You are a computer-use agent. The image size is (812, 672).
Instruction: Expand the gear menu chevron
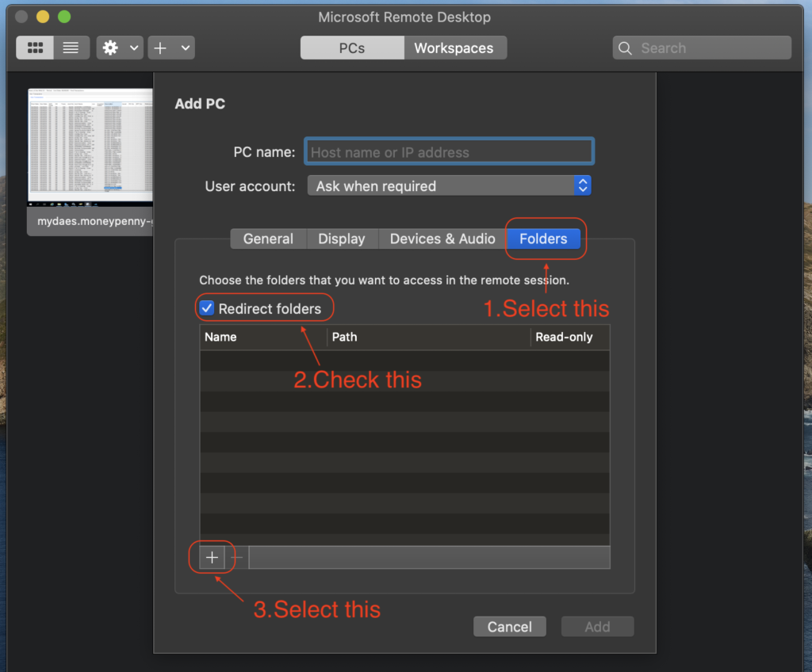click(x=134, y=48)
